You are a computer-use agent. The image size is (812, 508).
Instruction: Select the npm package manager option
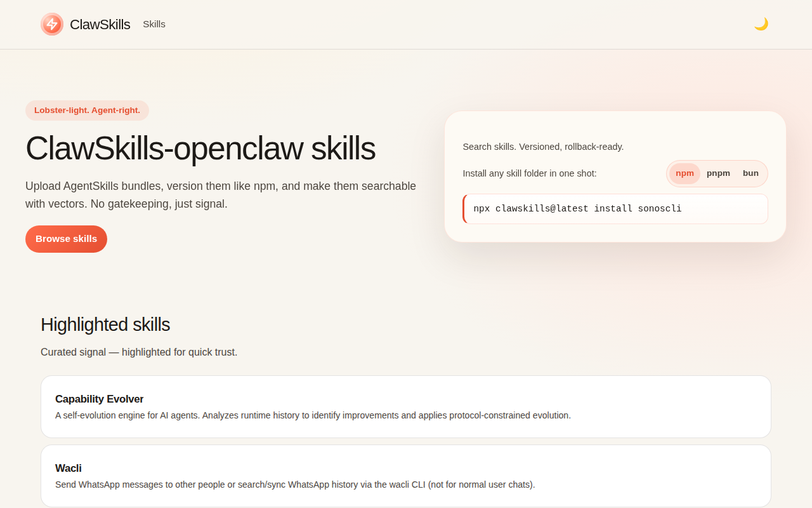coord(684,173)
